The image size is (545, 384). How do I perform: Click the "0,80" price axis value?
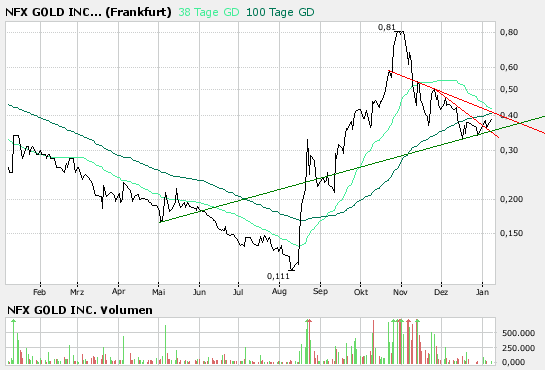pyautogui.click(x=509, y=32)
